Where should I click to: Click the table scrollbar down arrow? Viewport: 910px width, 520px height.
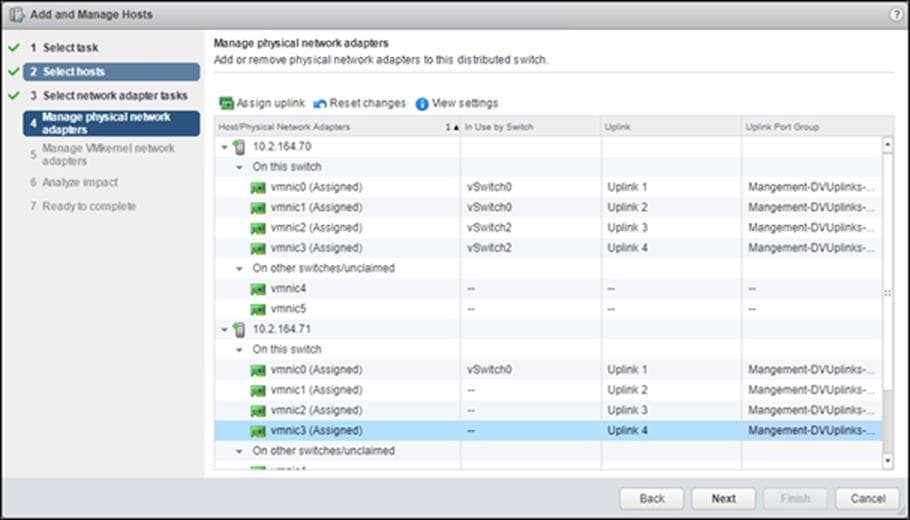click(887, 461)
